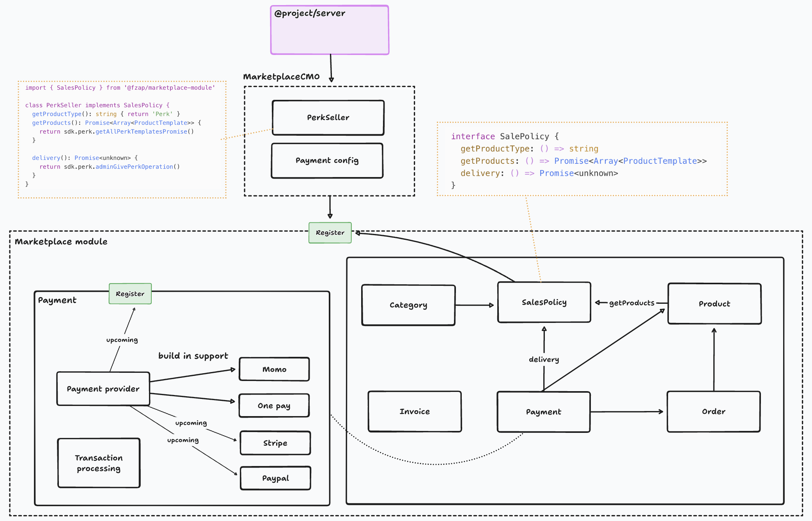The width and height of the screenshot is (812, 521).
Task: Click the PerkSeller box inside MarketplaceCMO
Action: pyautogui.click(x=328, y=117)
